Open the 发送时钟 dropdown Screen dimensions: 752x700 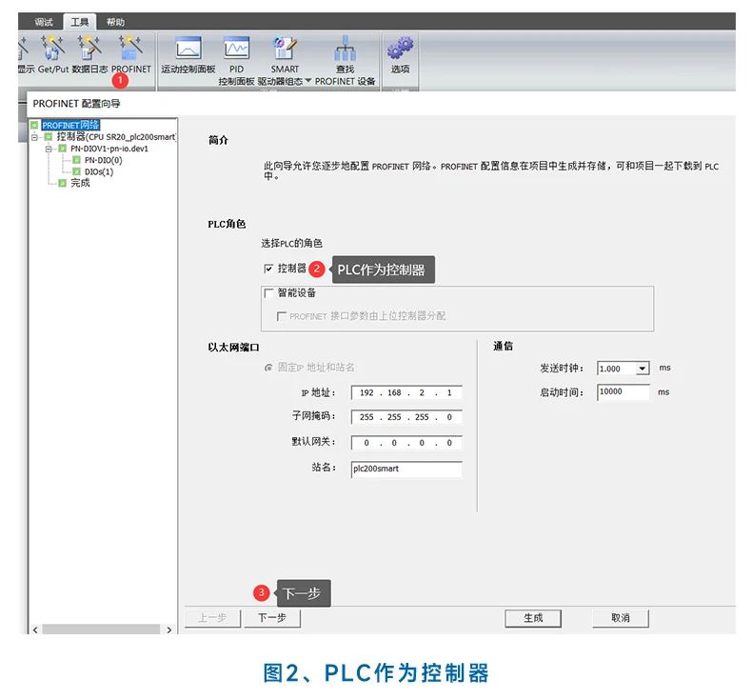pyautogui.click(x=642, y=369)
